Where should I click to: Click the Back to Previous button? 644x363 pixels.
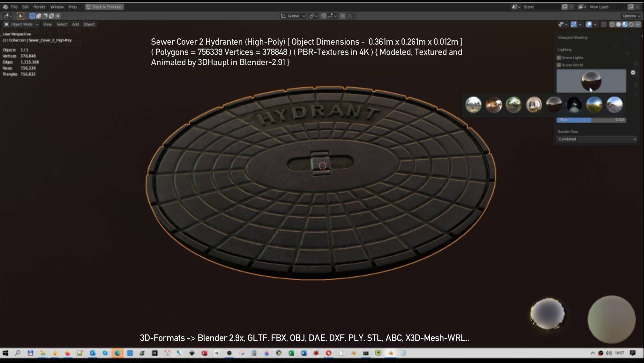click(104, 7)
